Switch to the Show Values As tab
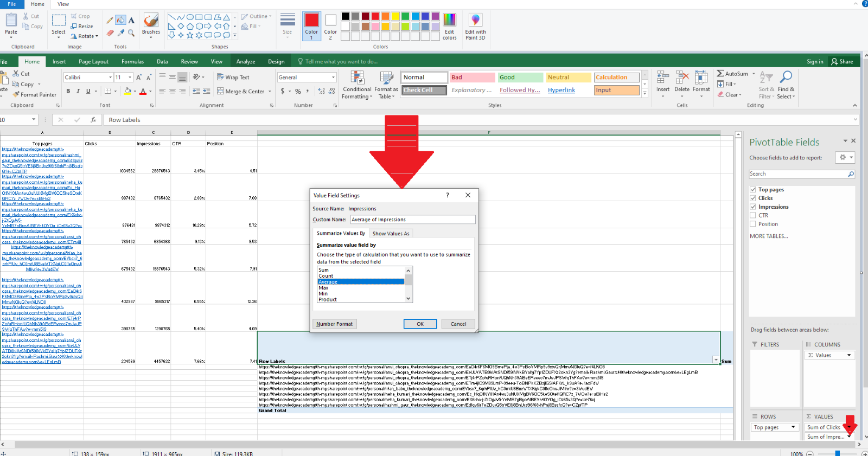868x456 pixels. click(x=391, y=234)
